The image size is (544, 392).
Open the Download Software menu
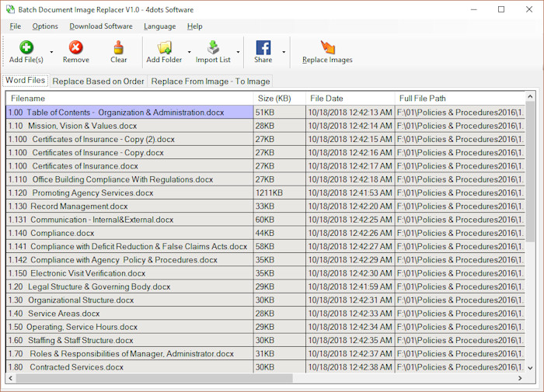pos(101,26)
